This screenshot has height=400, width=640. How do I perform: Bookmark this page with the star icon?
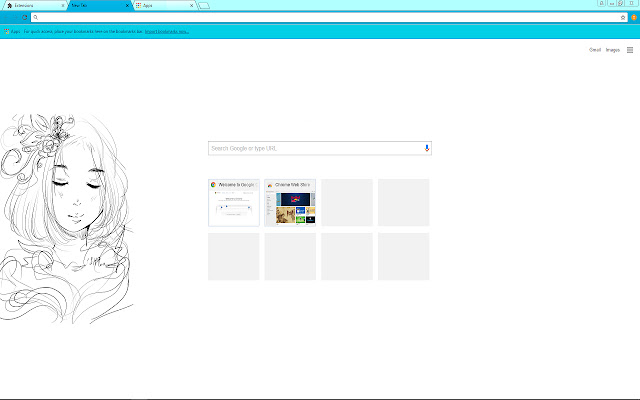(623, 18)
